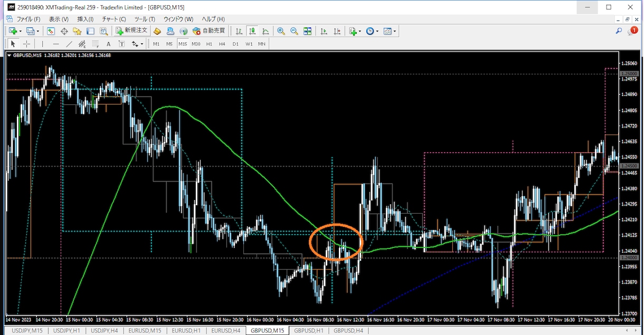Open the search magnifier icon
Screen dimensions: 644x335
(x=619, y=31)
